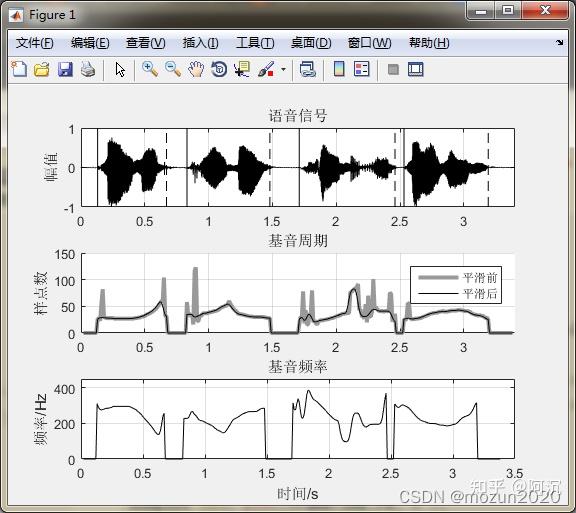This screenshot has width=576, height=513.
Task: Select the Data Cursor tool
Action: [242, 69]
